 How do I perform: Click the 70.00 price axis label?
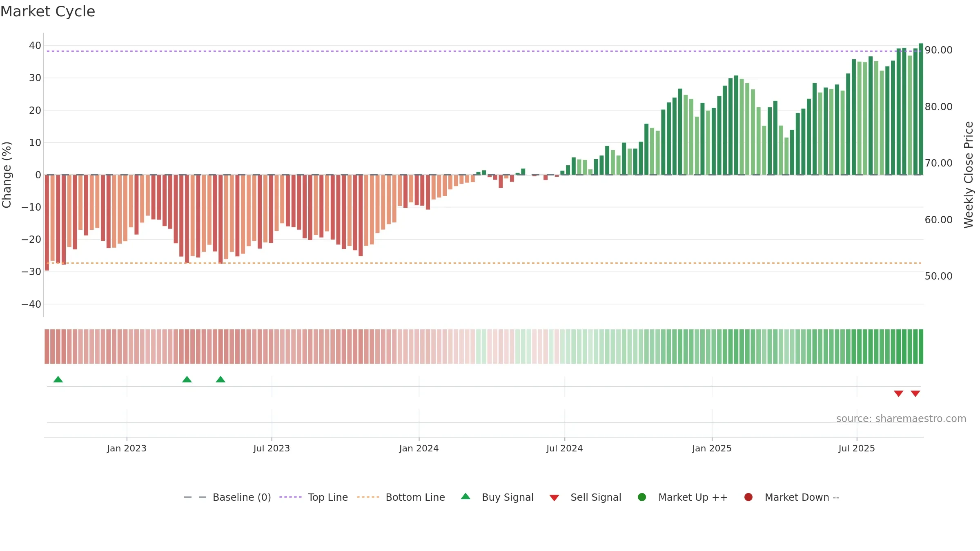938,163
